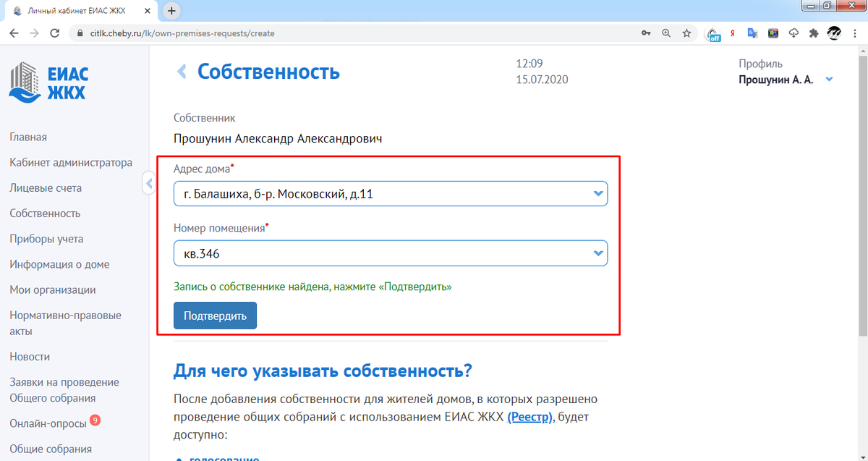
Task: Click the Yandex extension icon
Action: [x=733, y=33]
